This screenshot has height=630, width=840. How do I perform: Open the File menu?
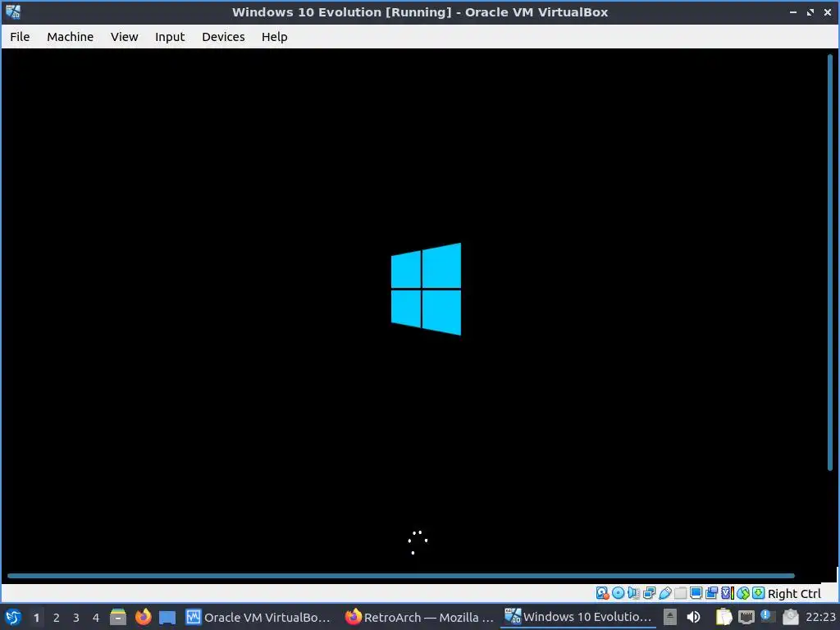point(20,37)
